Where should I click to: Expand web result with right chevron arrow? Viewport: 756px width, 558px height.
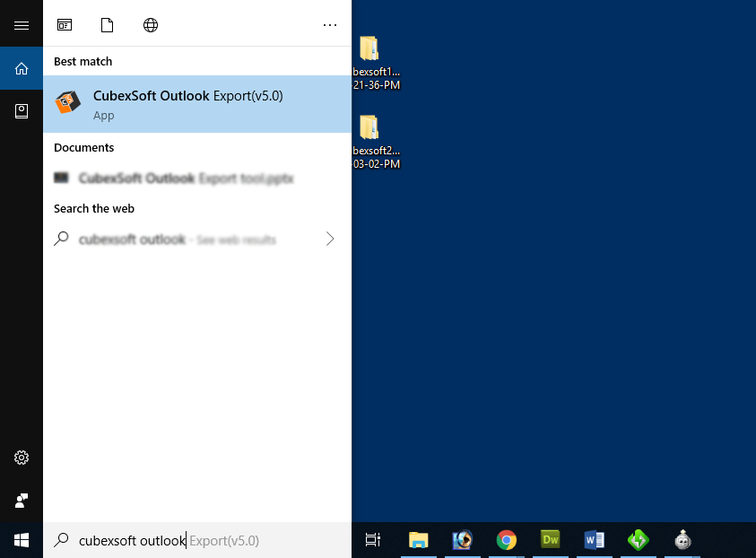[330, 239]
